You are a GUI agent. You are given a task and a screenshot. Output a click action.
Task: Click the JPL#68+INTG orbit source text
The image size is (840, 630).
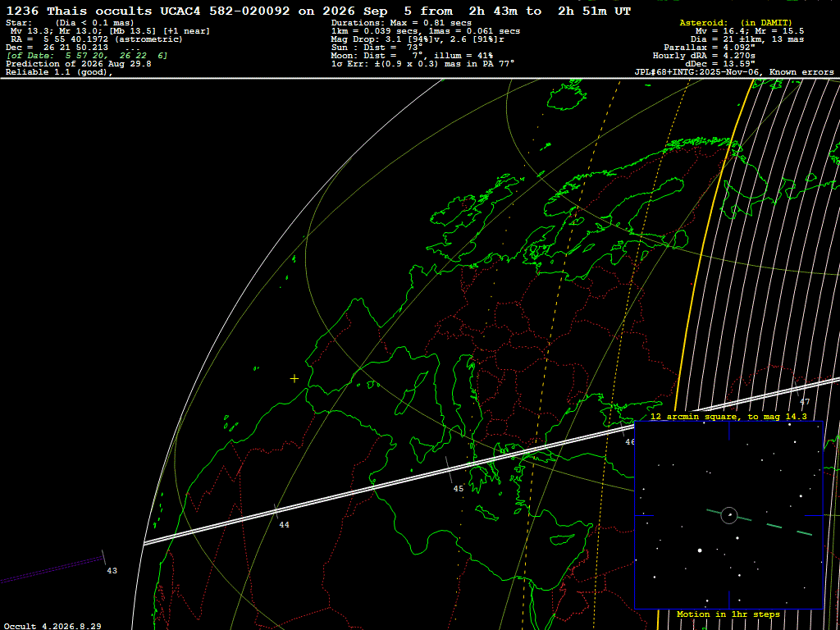[x=734, y=72]
